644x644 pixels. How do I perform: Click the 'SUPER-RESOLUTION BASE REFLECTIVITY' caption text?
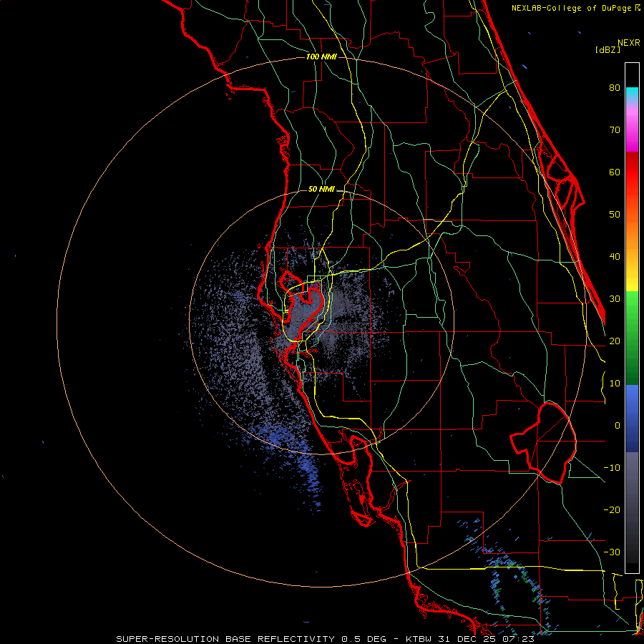225,639
